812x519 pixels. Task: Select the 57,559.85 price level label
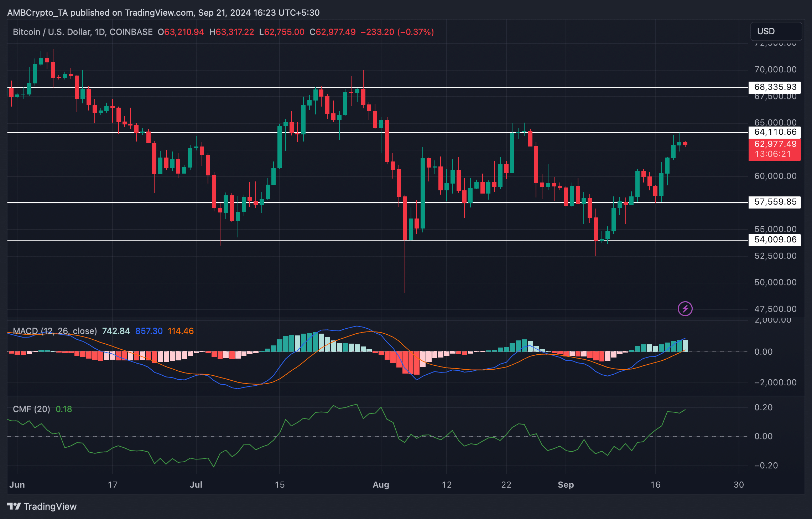[x=775, y=202]
